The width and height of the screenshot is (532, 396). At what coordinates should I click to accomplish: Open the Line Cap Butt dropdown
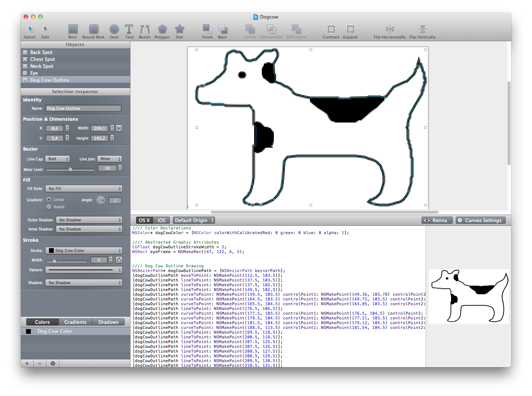tap(58, 159)
